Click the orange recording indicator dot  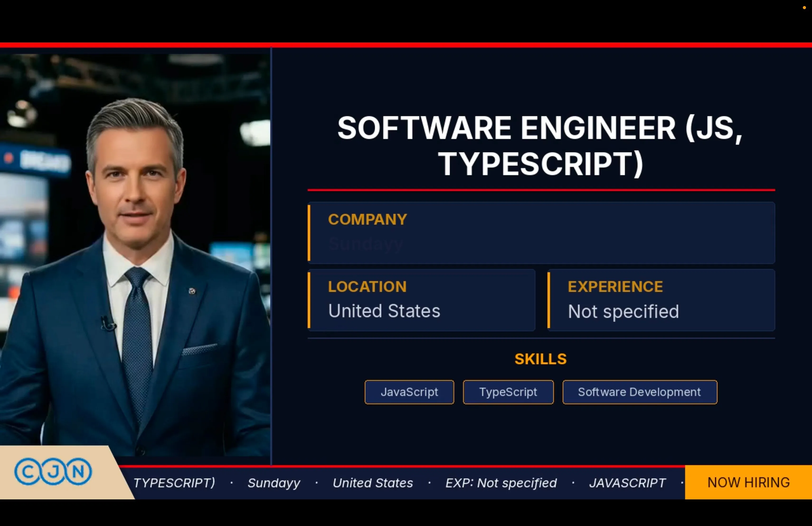click(x=804, y=8)
